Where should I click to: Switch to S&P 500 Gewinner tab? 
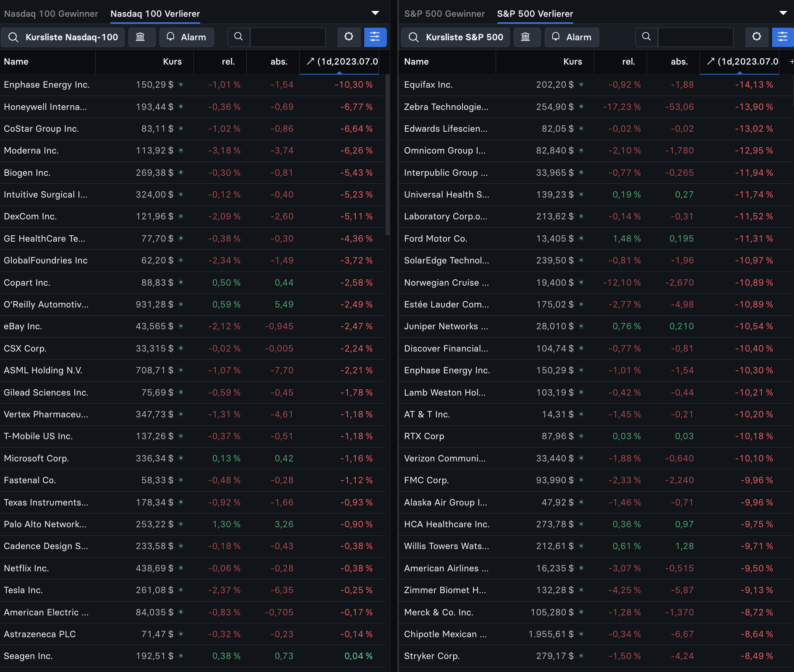[x=444, y=13]
